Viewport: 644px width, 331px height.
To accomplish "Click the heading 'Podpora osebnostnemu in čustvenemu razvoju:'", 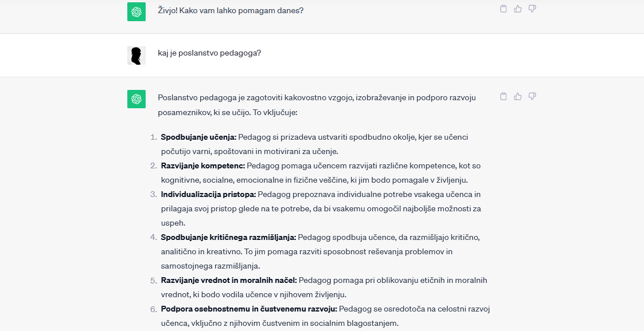I will (x=249, y=309).
